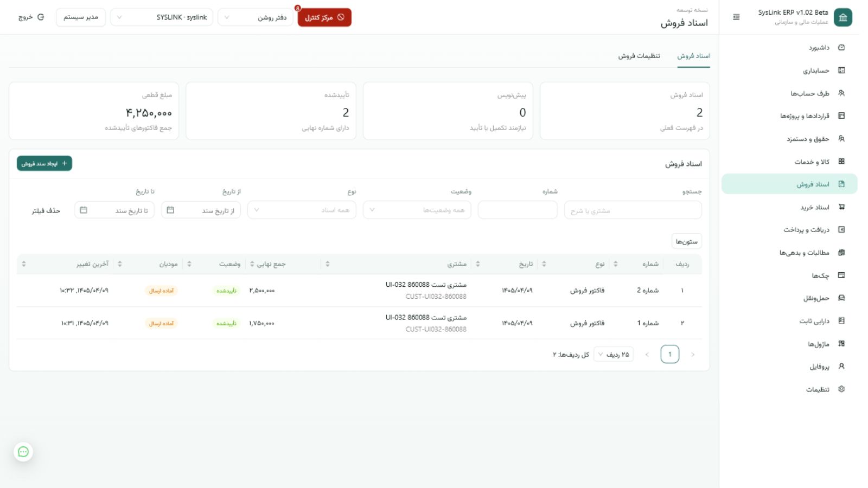This screenshot has height=488, width=868.
Task: Open دریافت و پرداخت sidebar entry
Action: (789, 230)
